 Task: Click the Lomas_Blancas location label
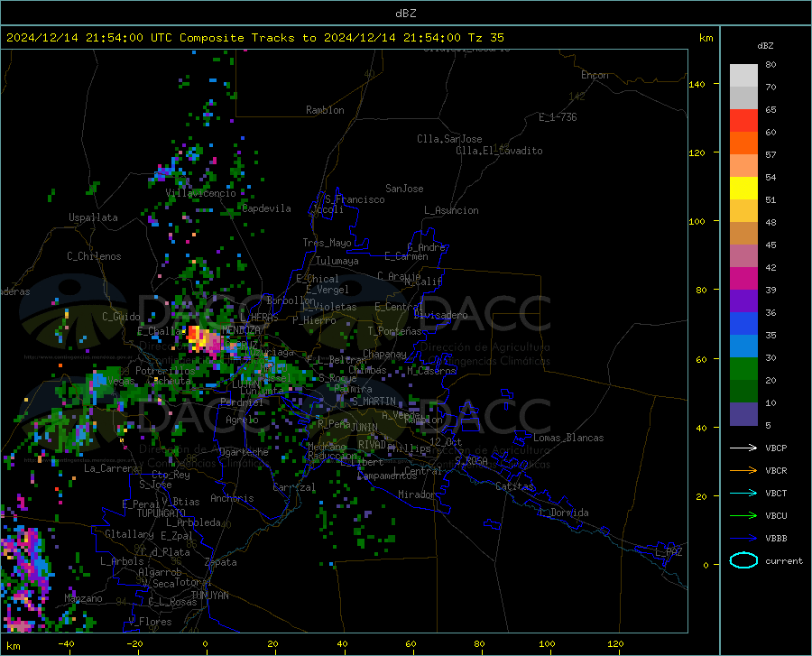point(568,438)
